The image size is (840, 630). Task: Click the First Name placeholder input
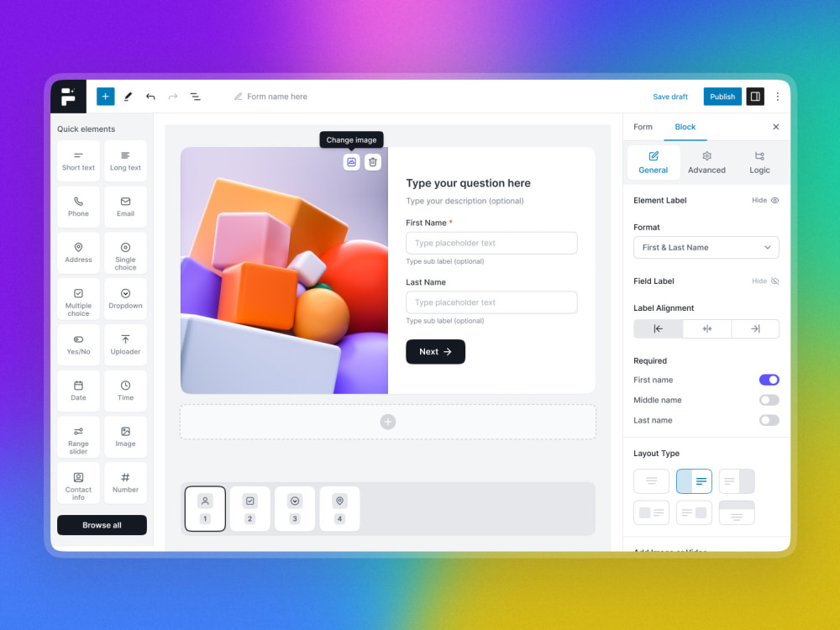click(x=491, y=244)
